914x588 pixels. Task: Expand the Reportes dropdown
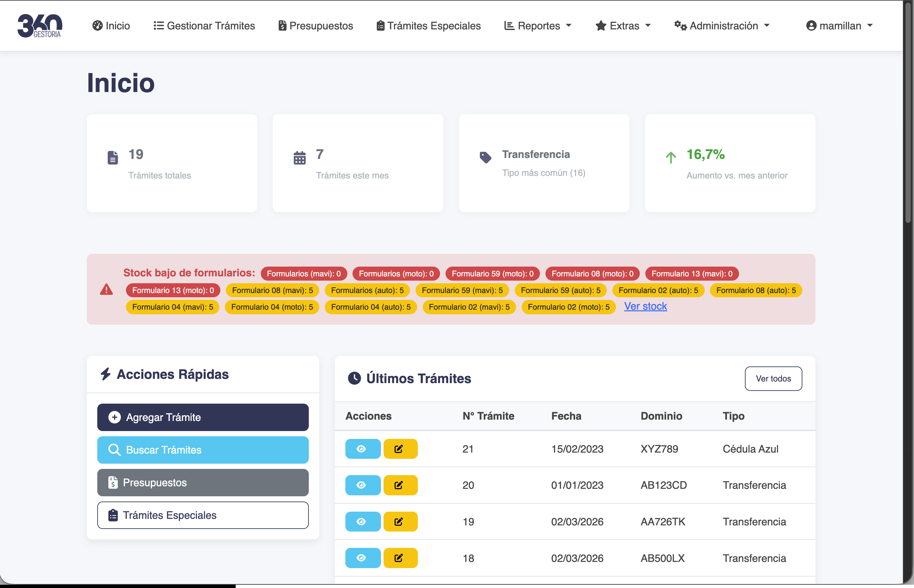[x=537, y=25]
